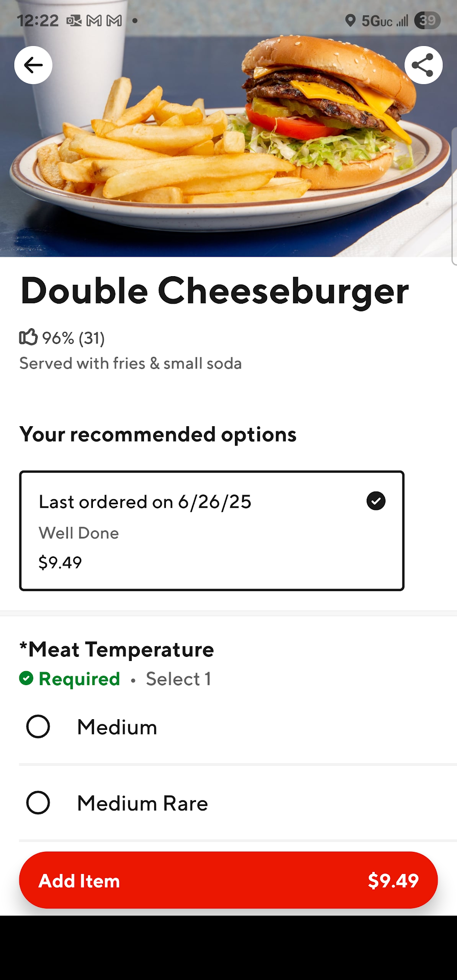Tap the signal strength bars icon
The image size is (457, 980).
coord(403,21)
